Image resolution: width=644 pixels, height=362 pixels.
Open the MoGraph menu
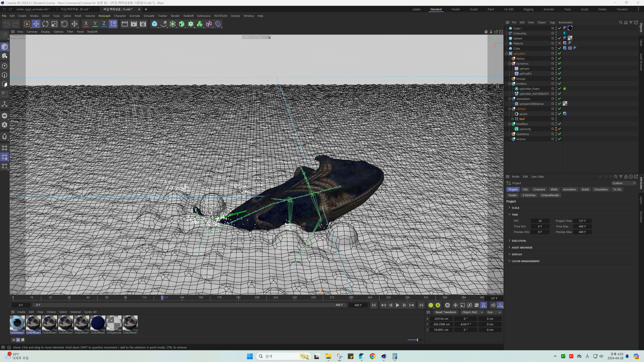pos(104,16)
